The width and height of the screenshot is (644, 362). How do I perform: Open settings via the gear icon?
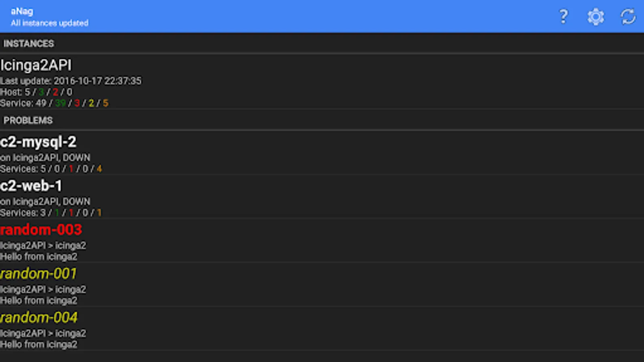[x=596, y=16]
